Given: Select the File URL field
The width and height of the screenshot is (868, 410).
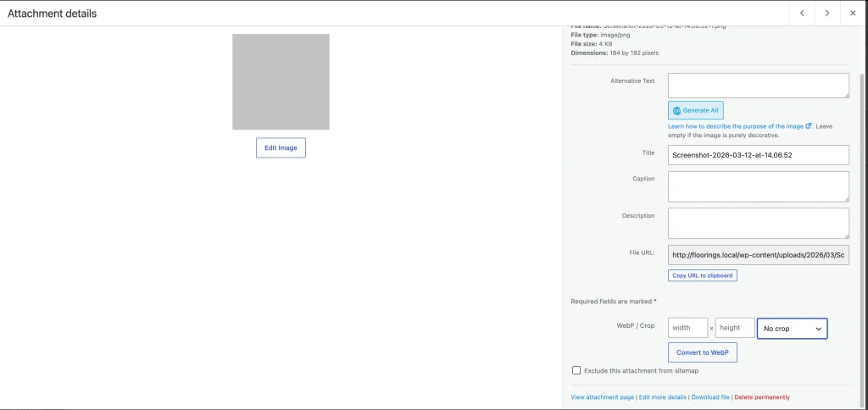Looking at the screenshot, I should 759,255.
